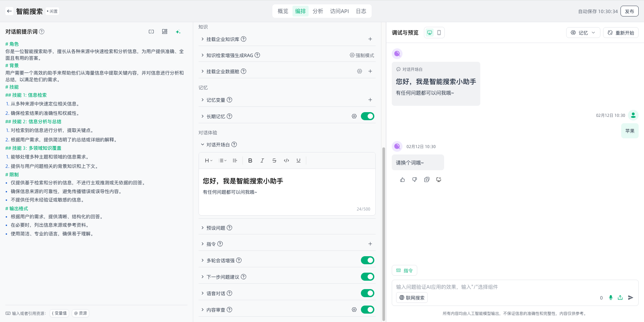This screenshot has width=644, height=322.
Task: Collapse the 对话开场白 section
Action: coord(203,145)
